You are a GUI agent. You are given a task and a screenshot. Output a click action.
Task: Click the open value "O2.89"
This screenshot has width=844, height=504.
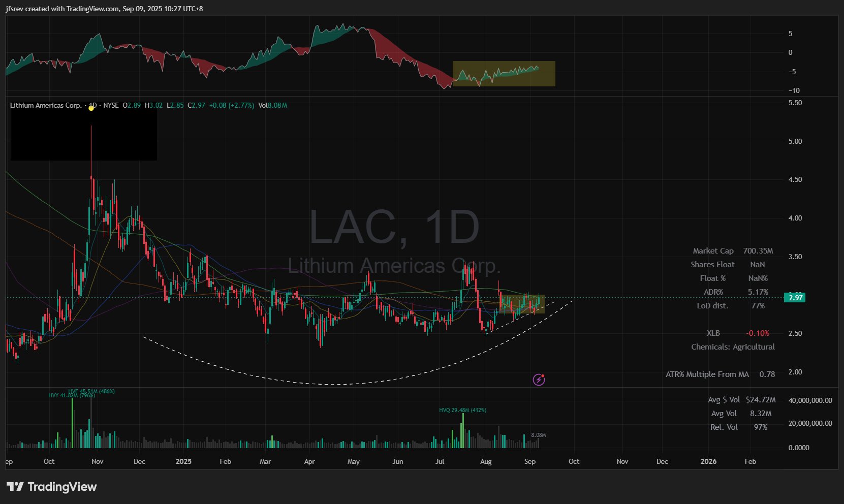coord(132,106)
